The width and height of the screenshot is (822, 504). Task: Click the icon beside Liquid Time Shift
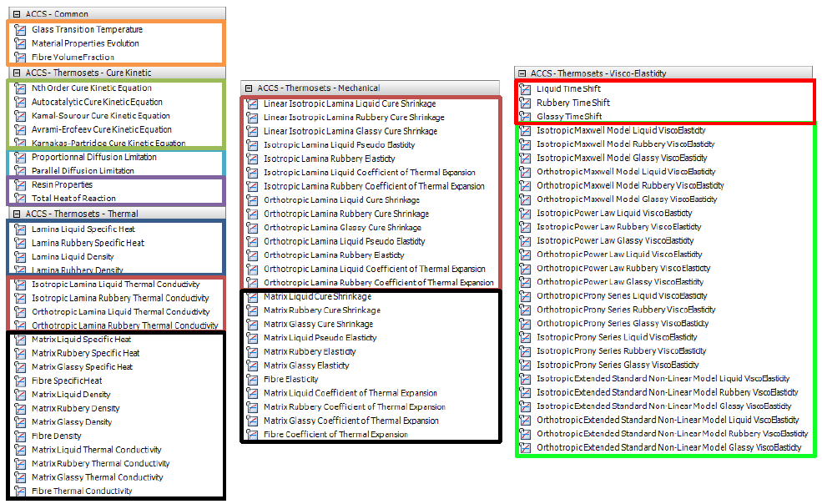(x=525, y=88)
